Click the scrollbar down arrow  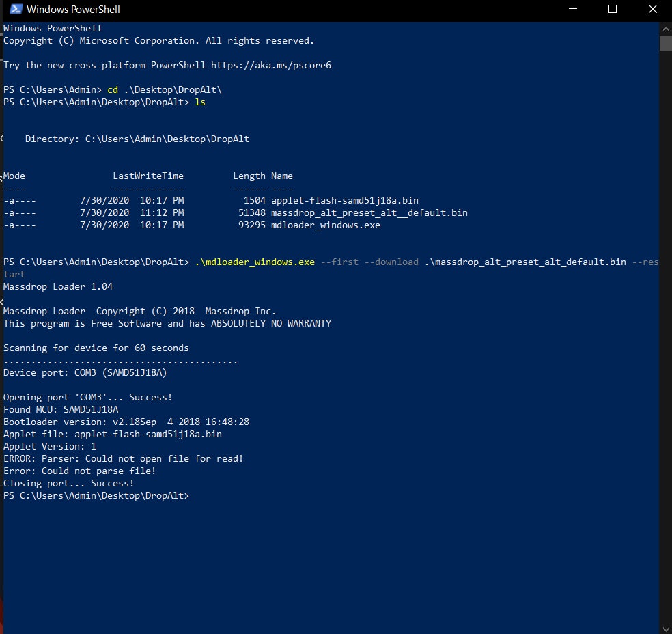(665, 626)
